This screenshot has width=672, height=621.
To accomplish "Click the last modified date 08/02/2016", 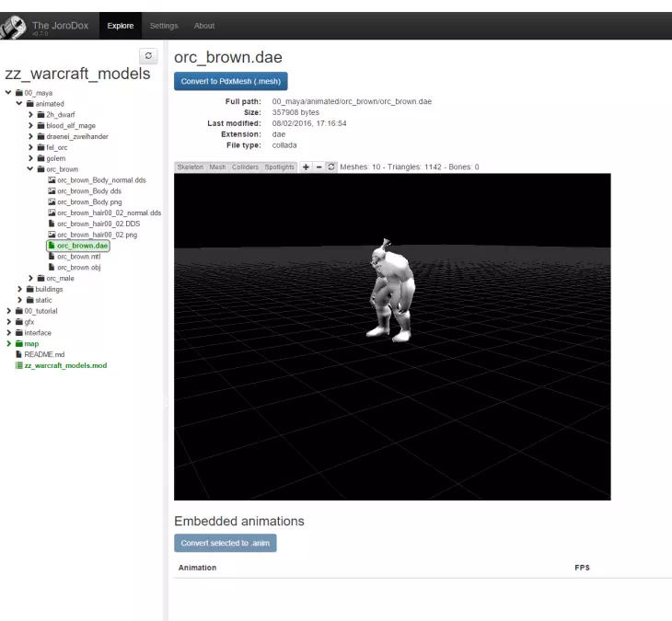I will (309, 123).
